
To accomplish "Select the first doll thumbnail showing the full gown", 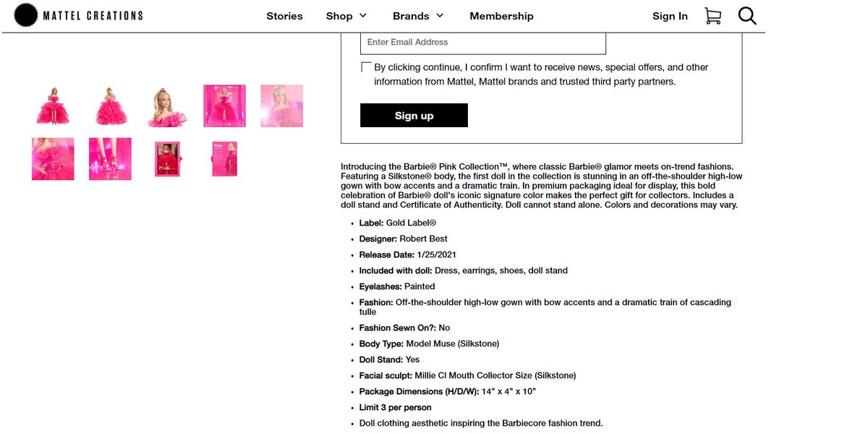I will (x=52, y=105).
